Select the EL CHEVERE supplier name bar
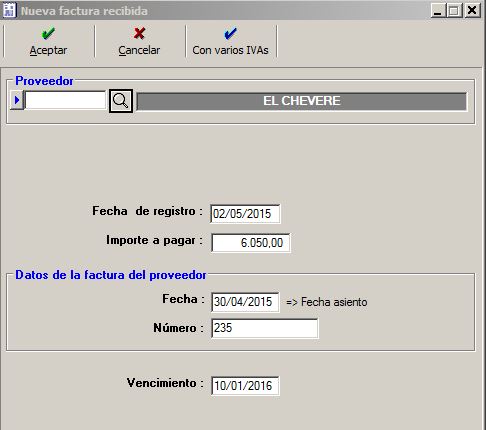Viewport: 486px width, 430px height. [x=302, y=101]
